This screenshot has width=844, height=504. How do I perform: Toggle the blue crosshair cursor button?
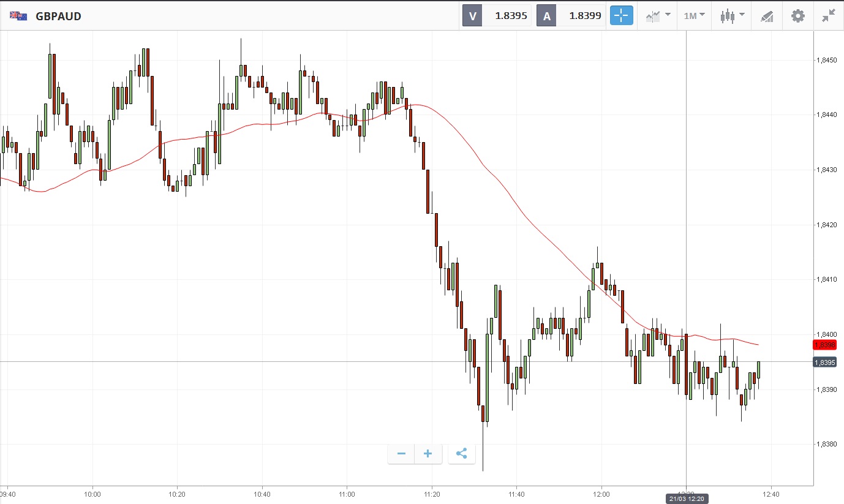coord(621,16)
